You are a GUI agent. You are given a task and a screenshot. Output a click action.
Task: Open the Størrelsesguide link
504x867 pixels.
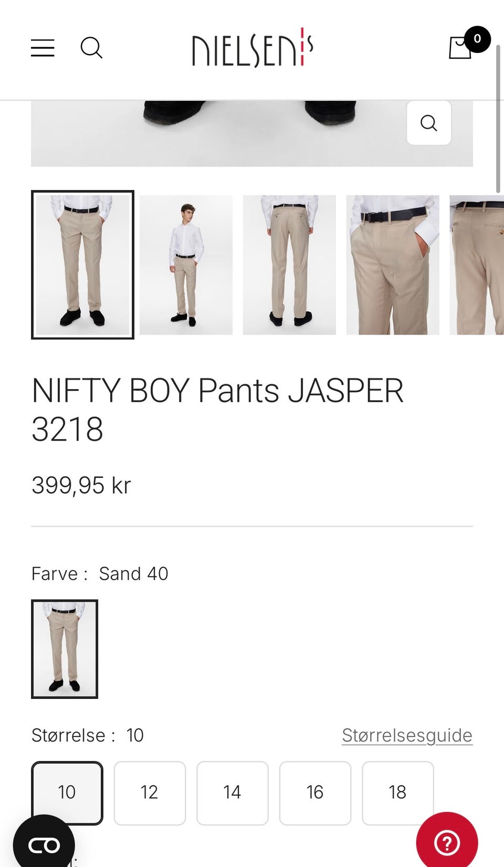407,735
